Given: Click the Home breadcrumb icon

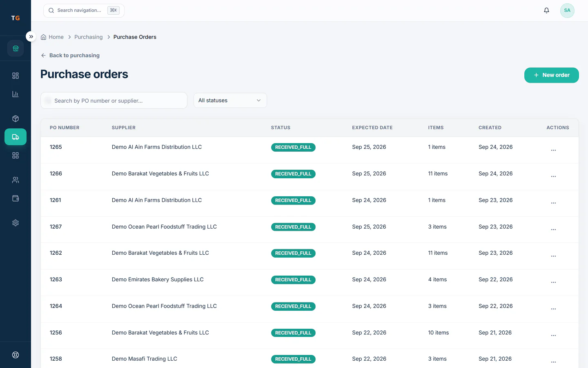Looking at the screenshot, I should [x=43, y=37].
